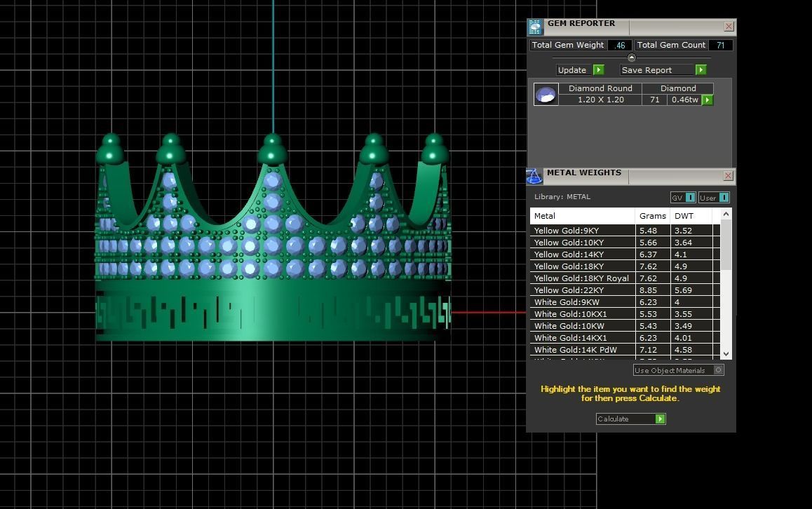Click the metal list scroll-up arrow
Screen dimensions: 812x509
click(726, 215)
